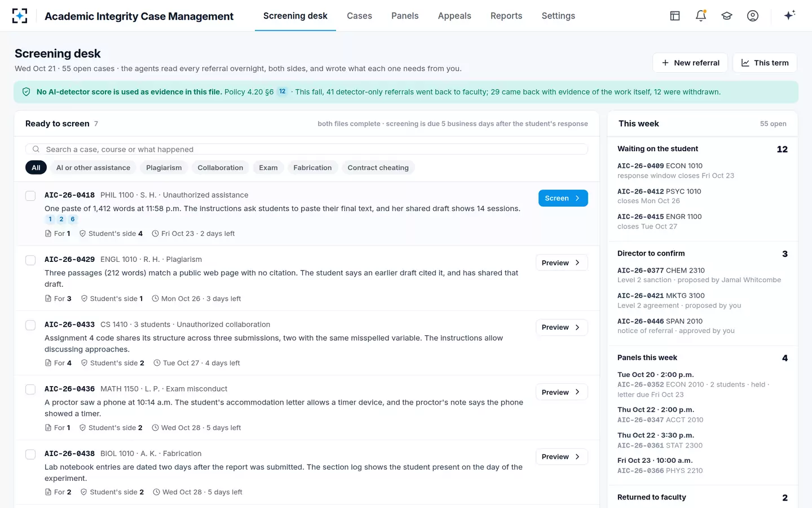Filter by AI or other assistance
Image resolution: width=812 pixels, height=508 pixels.
pos(93,168)
